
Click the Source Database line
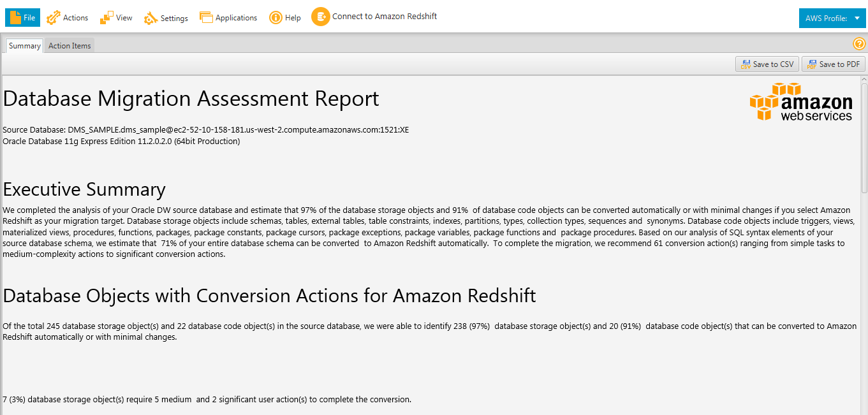pyautogui.click(x=206, y=130)
